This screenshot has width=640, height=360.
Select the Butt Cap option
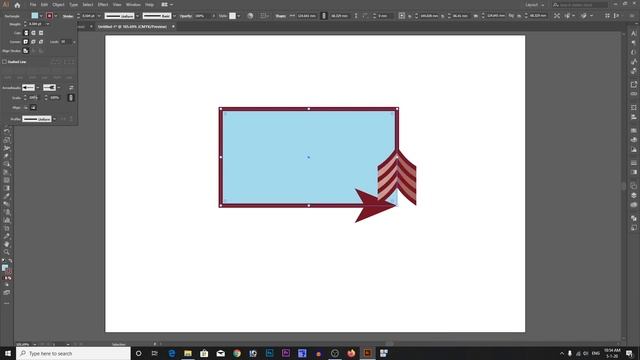click(26, 33)
